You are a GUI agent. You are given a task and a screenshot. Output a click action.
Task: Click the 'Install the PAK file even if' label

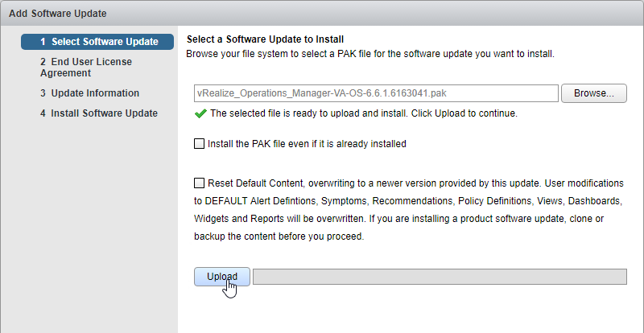(x=307, y=144)
